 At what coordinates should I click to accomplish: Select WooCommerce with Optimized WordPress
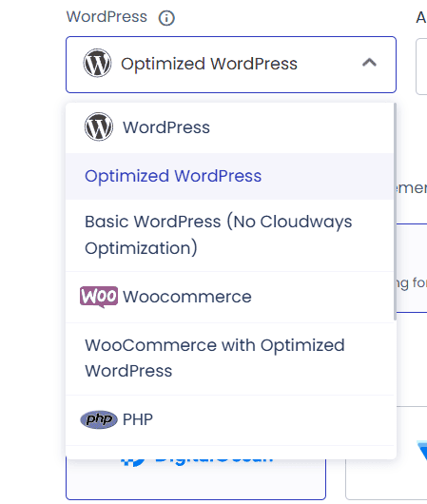pos(229,359)
